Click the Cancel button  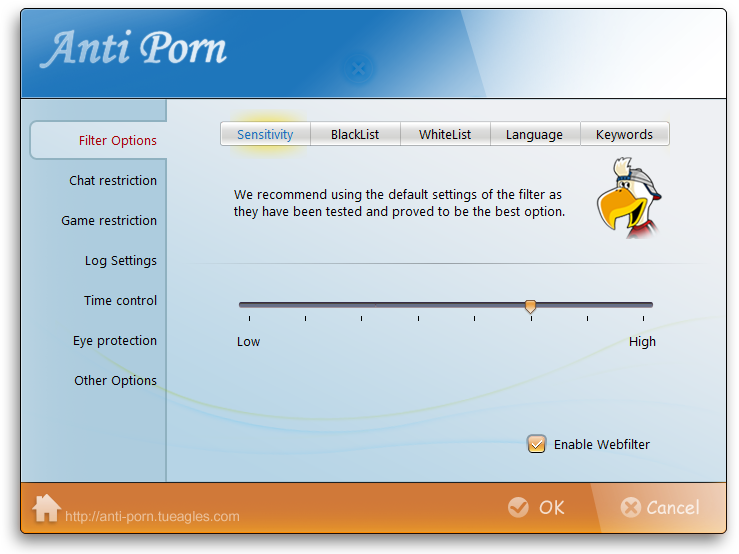660,508
